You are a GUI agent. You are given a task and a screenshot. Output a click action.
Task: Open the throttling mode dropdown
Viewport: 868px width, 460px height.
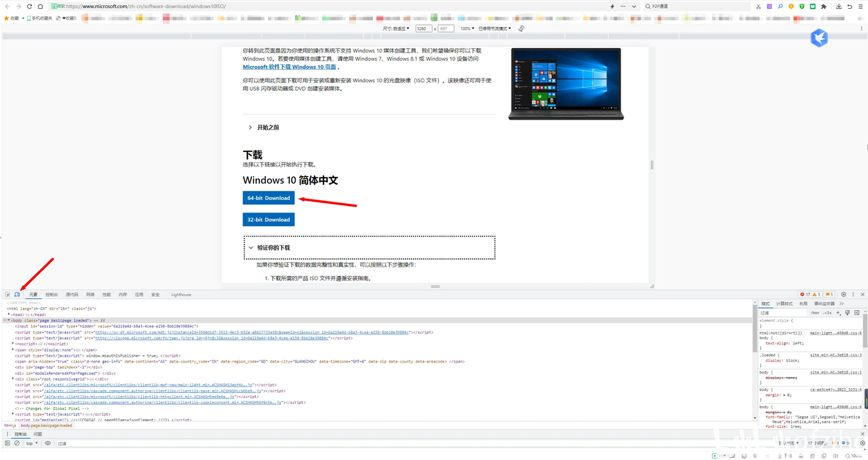pos(495,28)
